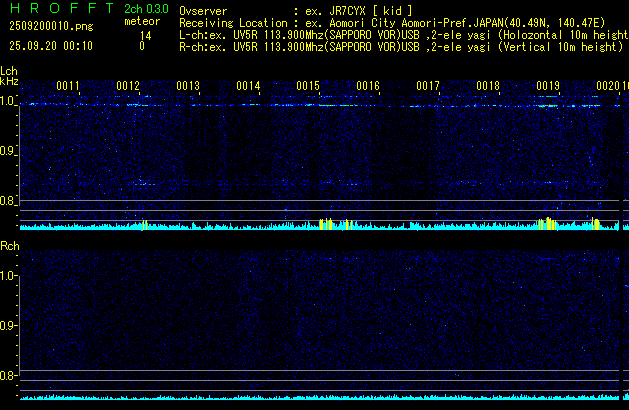Click the 1.0 frequency label in Rch

9,275
